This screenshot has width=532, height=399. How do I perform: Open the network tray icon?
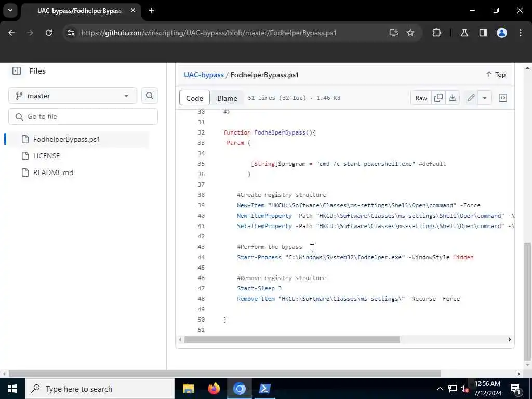pyautogui.click(x=453, y=389)
